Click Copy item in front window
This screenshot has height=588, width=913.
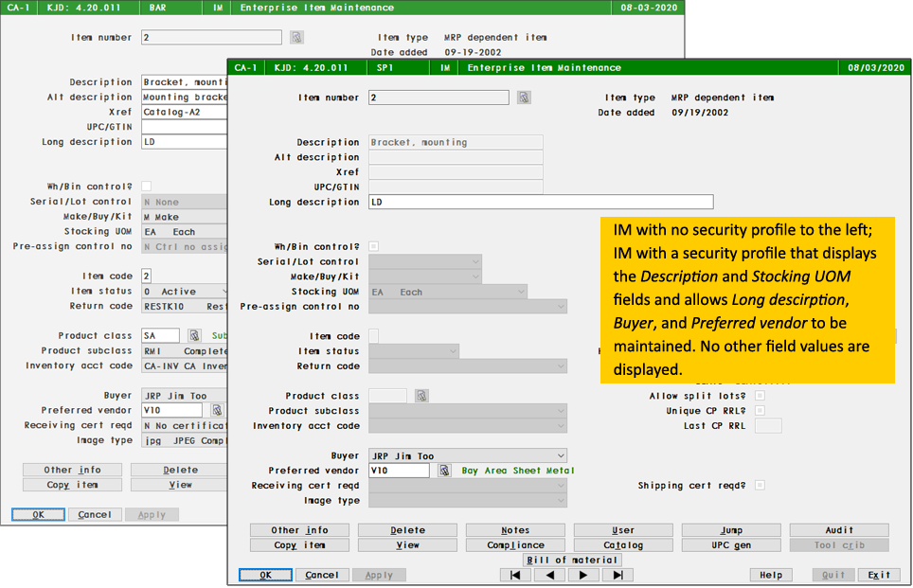tap(300, 545)
